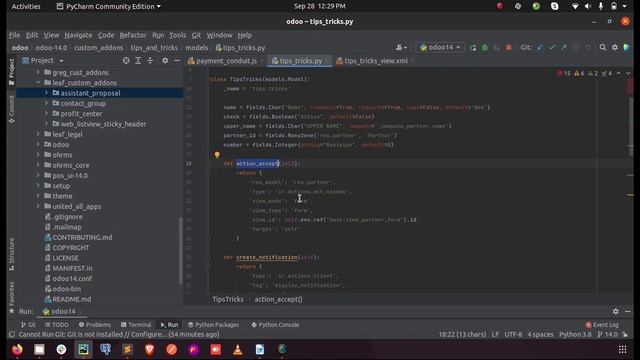Open IDE settings gear in toolbar
This screenshot has height=360, width=640.
(x=615, y=48)
